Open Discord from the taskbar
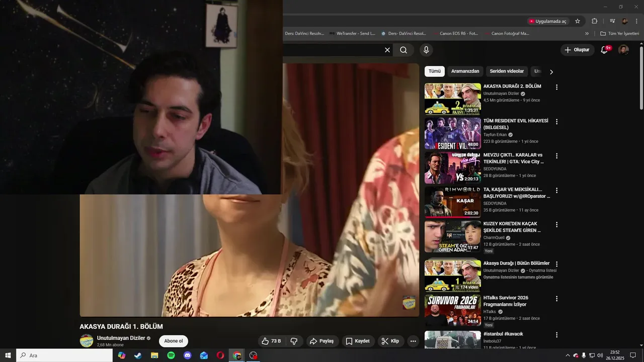The image size is (644, 362). (188, 355)
